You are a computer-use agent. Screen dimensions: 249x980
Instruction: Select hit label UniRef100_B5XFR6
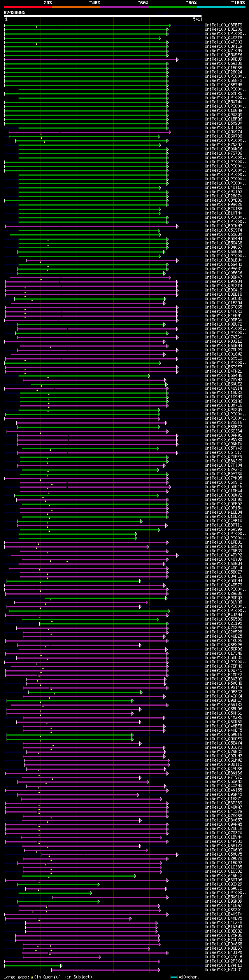(223, 94)
